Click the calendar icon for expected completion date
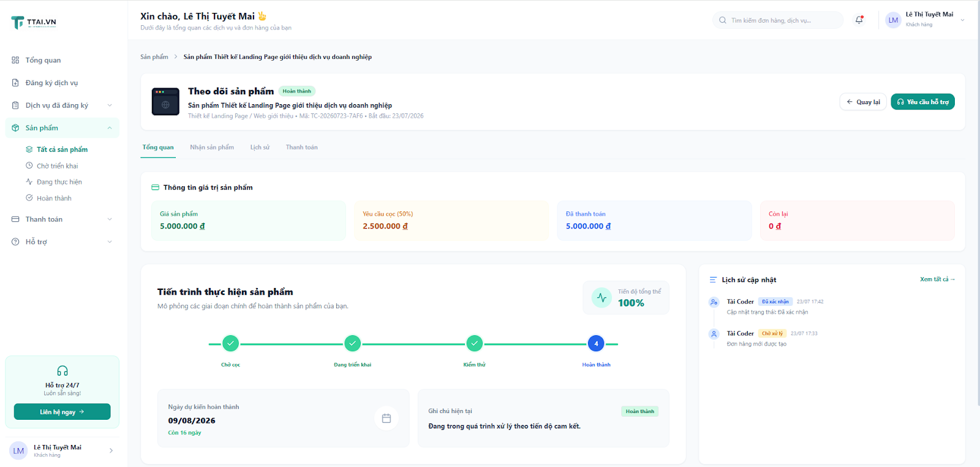The width and height of the screenshot is (980, 467). (386, 419)
